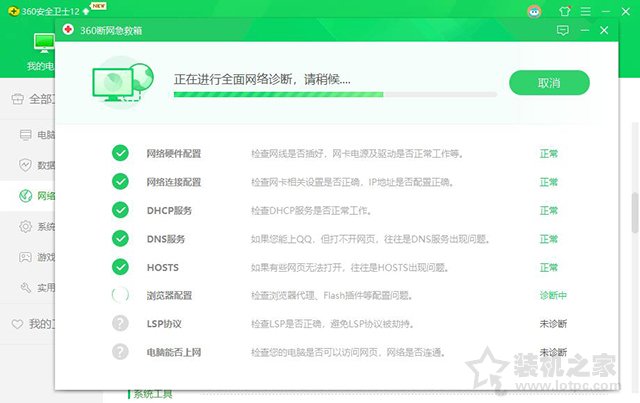
Task: Click the gray question icon for 电脑能否上网
Action: click(x=120, y=352)
